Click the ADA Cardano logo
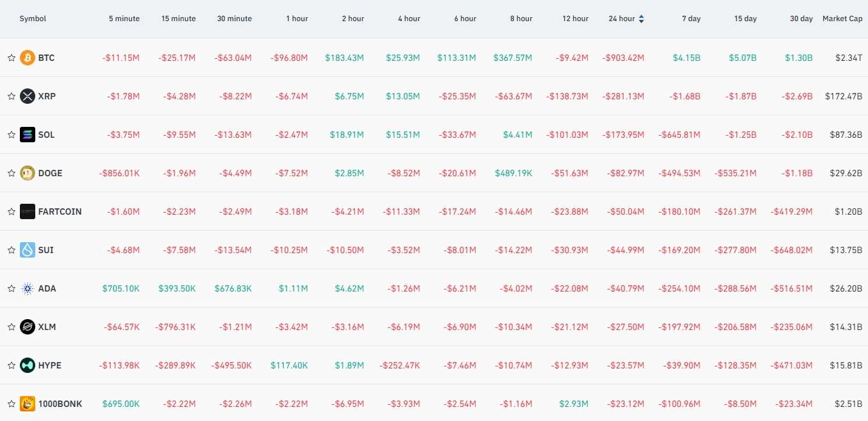Image resolution: width=868 pixels, height=421 pixels. (x=28, y=288)
